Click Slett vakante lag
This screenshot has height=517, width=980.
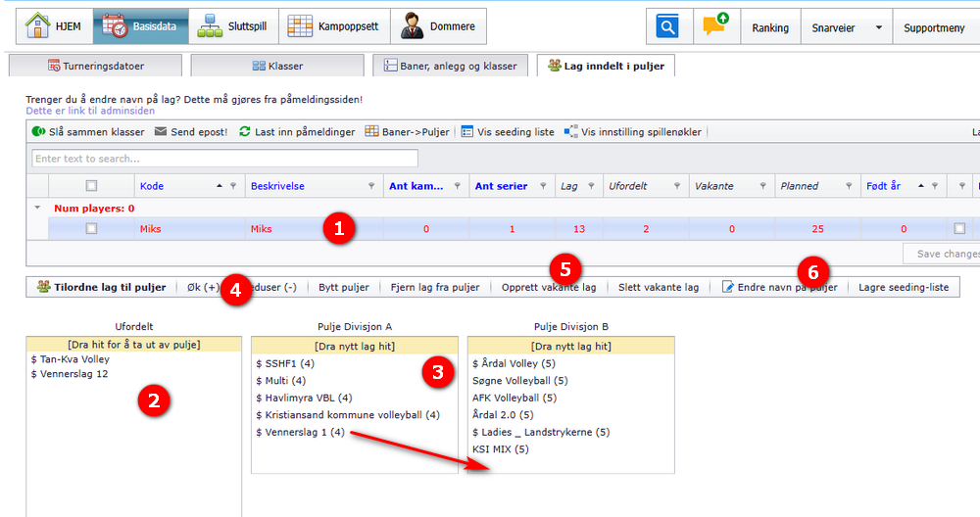[659, 287]
